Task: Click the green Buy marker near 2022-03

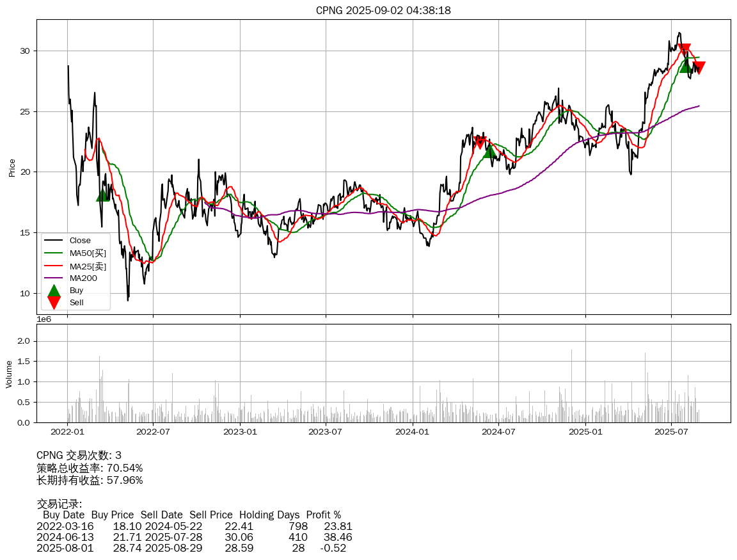Action: point(102,195)
